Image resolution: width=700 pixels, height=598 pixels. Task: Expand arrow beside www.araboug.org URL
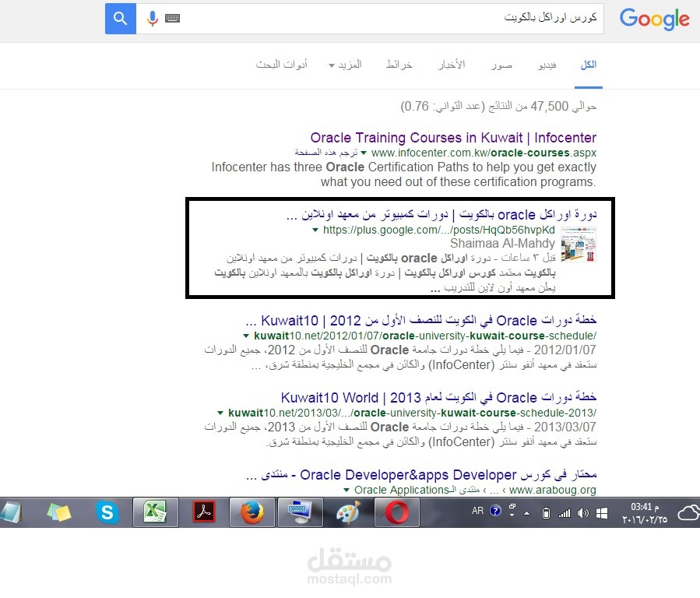click(x=346, y=490)
